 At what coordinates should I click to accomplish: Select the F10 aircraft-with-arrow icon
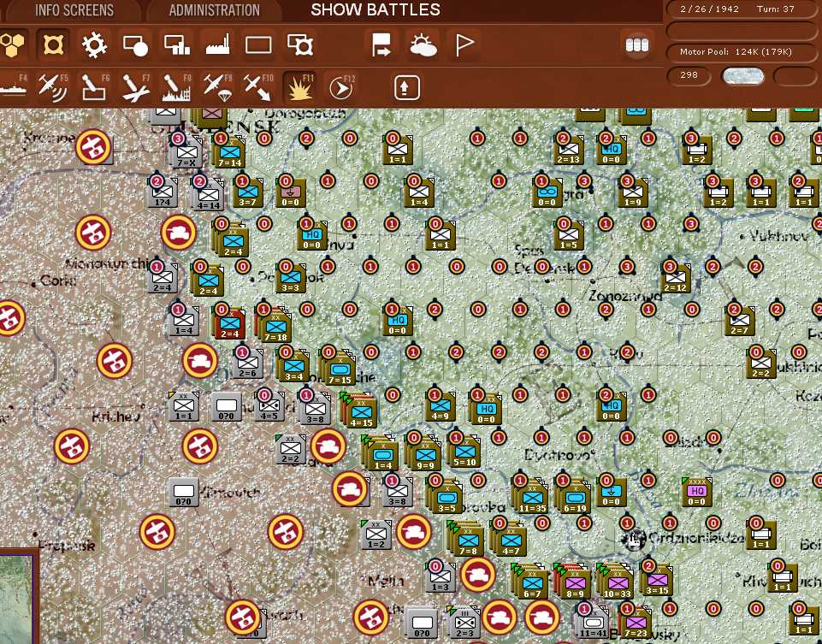point(258,86)
